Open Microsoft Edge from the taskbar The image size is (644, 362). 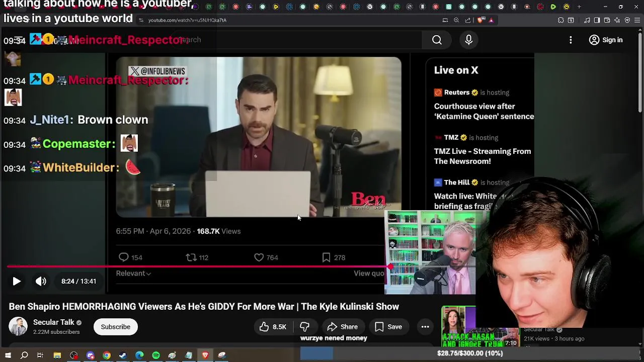tap(139, 355)
